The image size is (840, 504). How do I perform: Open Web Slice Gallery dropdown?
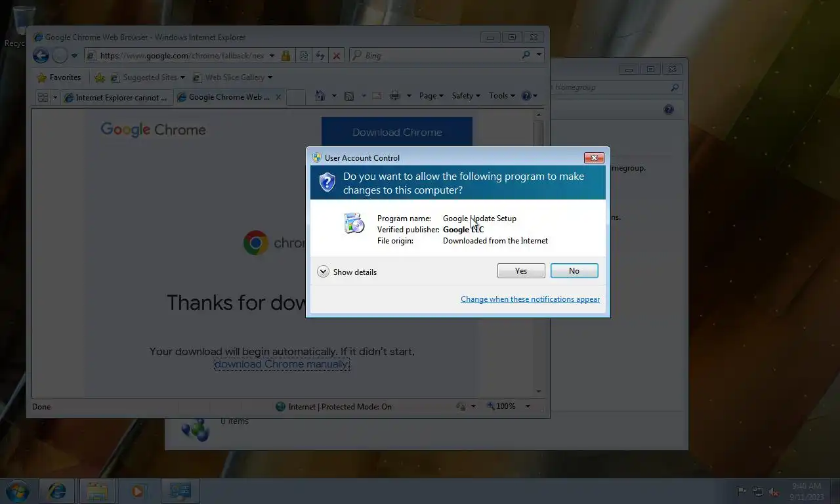pyautogui.click(x=232, y=77)
